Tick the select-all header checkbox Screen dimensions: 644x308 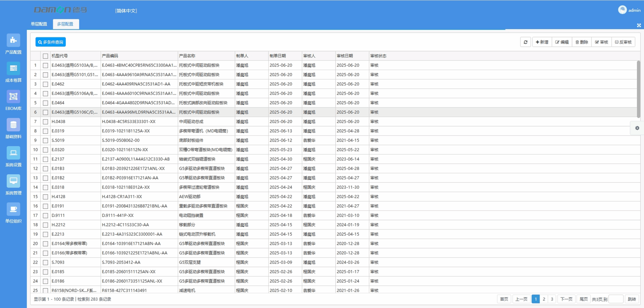pyautogui.click(x=45, y=56)
